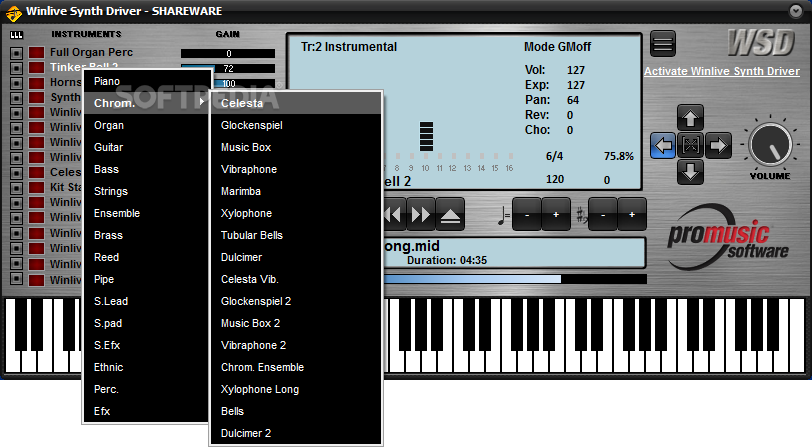
Task: Expand the Chrom. submenu arrow
Action: (x=201, y=102)
